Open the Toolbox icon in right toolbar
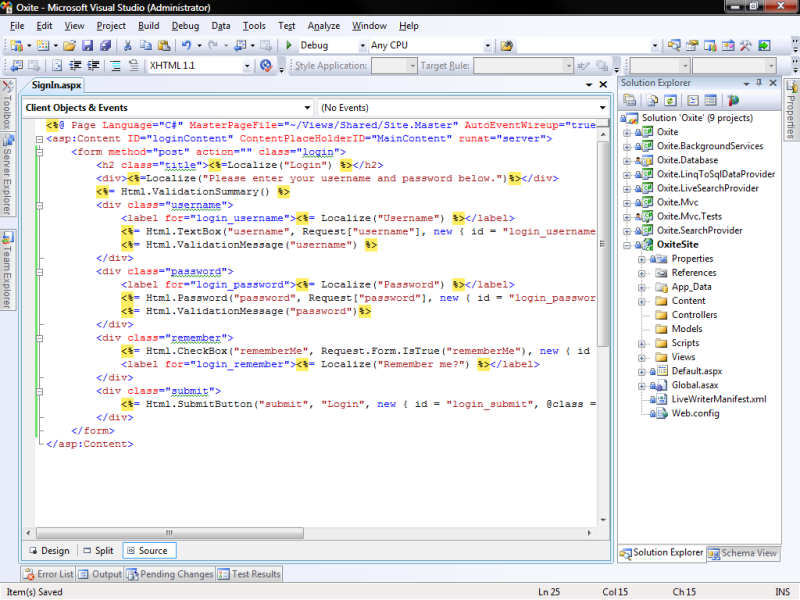The height and width of the screenshot is (600, 800). click(746, 45)
